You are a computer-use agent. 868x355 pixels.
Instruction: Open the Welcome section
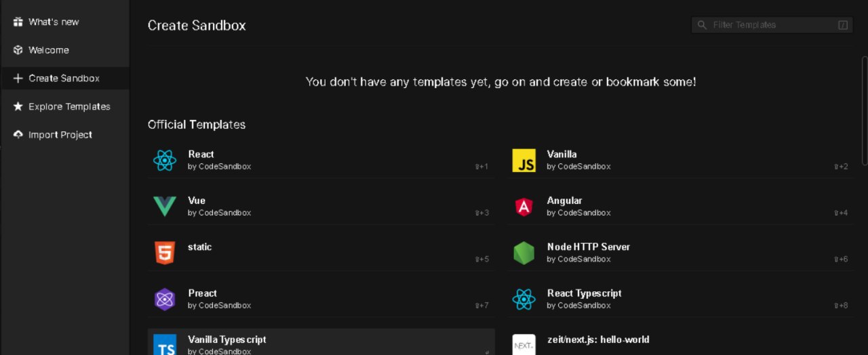coord(65,50)
